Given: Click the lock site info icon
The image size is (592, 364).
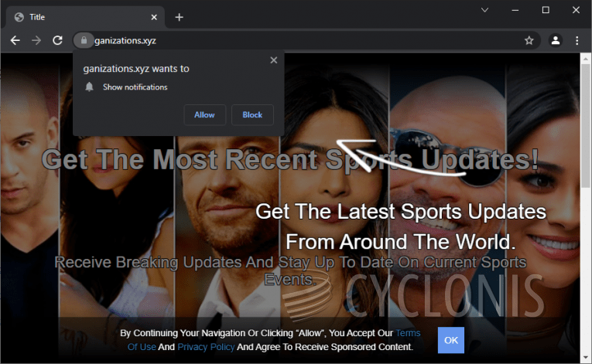Looking at the screenshot, I should point(83,40).
